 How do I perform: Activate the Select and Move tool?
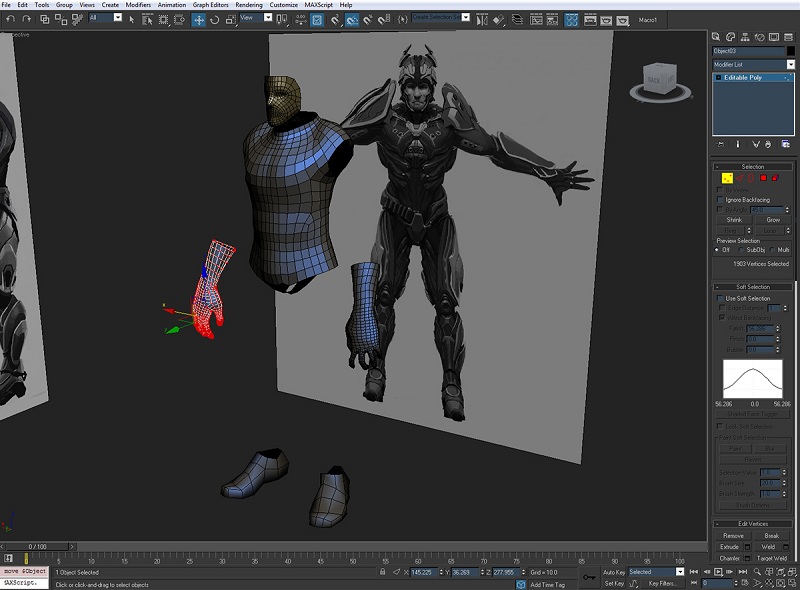tap(198, 20)
